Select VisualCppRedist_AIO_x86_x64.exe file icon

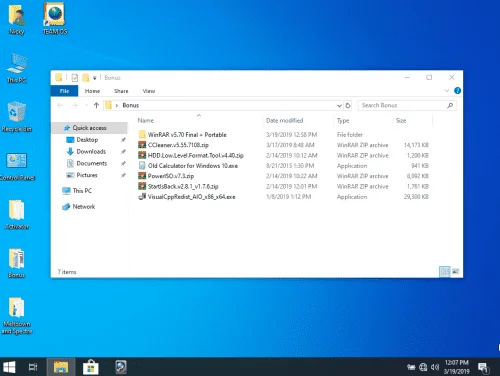coord(142,197)
